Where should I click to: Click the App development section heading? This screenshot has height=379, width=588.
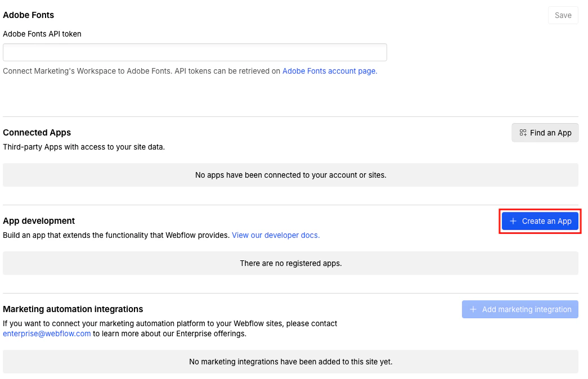click(x=39, y=221)
